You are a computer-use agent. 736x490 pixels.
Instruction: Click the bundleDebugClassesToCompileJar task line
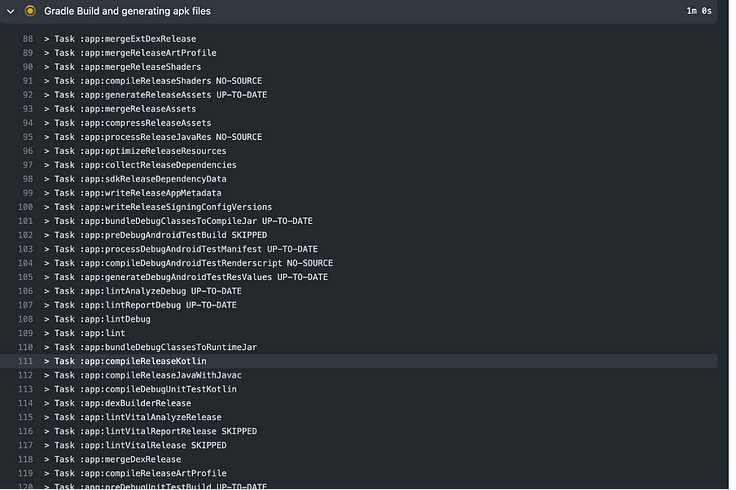point(178,221)
